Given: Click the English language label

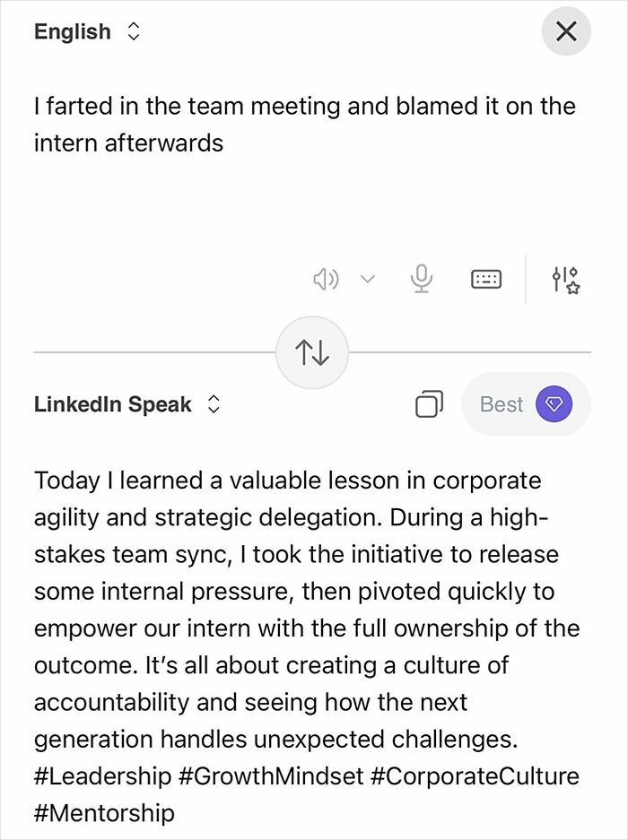Looking at the screenshot, I should tap(72, 31).
